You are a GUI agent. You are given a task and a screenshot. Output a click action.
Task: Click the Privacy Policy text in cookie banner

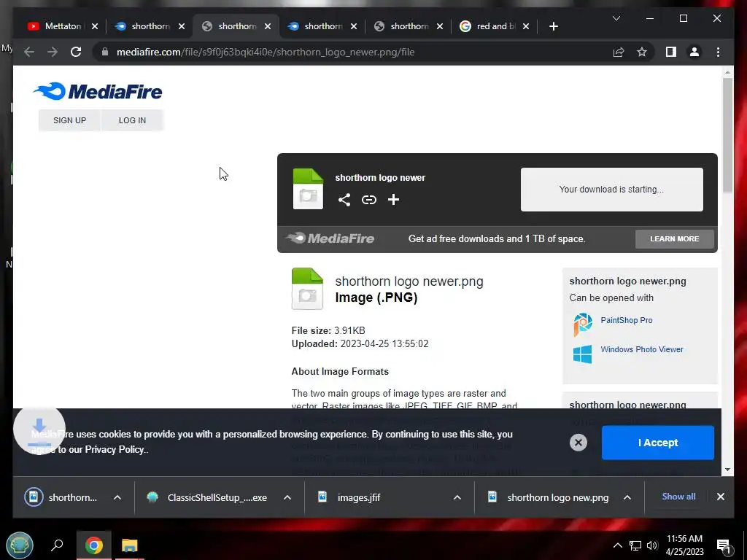[x=115, y=449]
